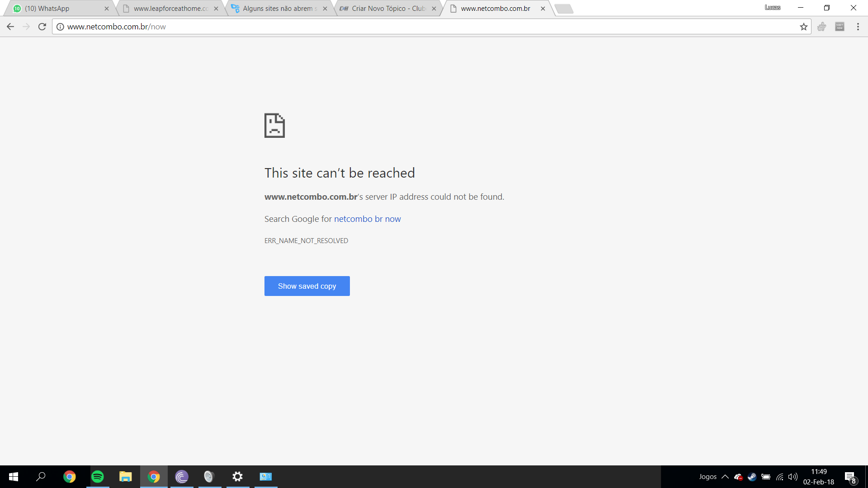Switch to the active Chrome taskbar window
The width and height of the screenshot is (868, 488).
pos(154,477)
